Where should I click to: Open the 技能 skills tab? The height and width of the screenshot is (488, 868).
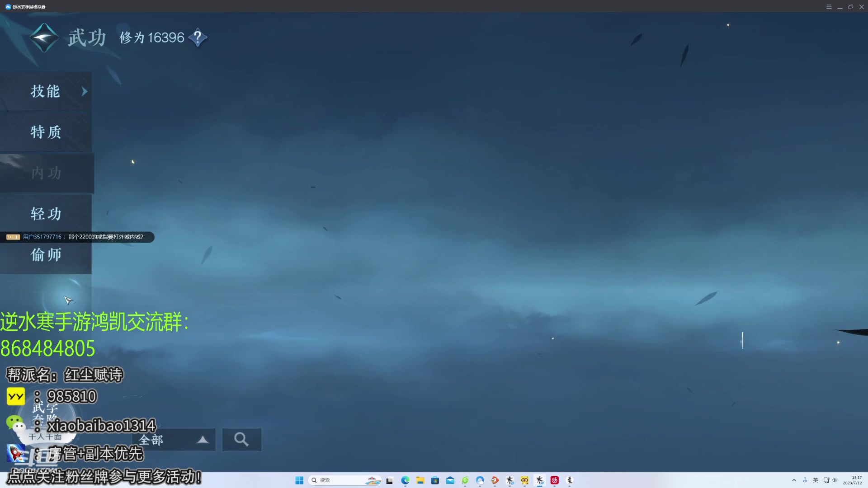tap(45, 91)
